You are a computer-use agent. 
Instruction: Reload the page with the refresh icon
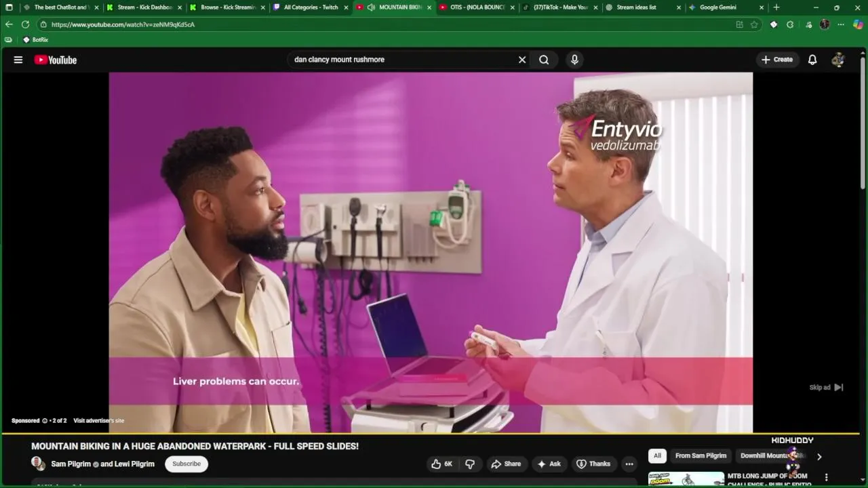[25, 24]
